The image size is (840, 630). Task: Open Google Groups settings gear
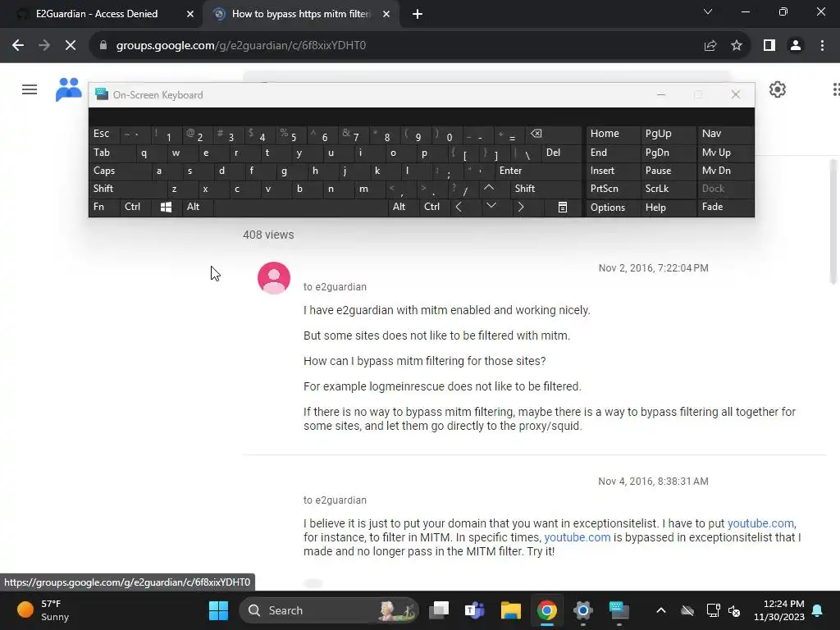(x=778, y=89)
